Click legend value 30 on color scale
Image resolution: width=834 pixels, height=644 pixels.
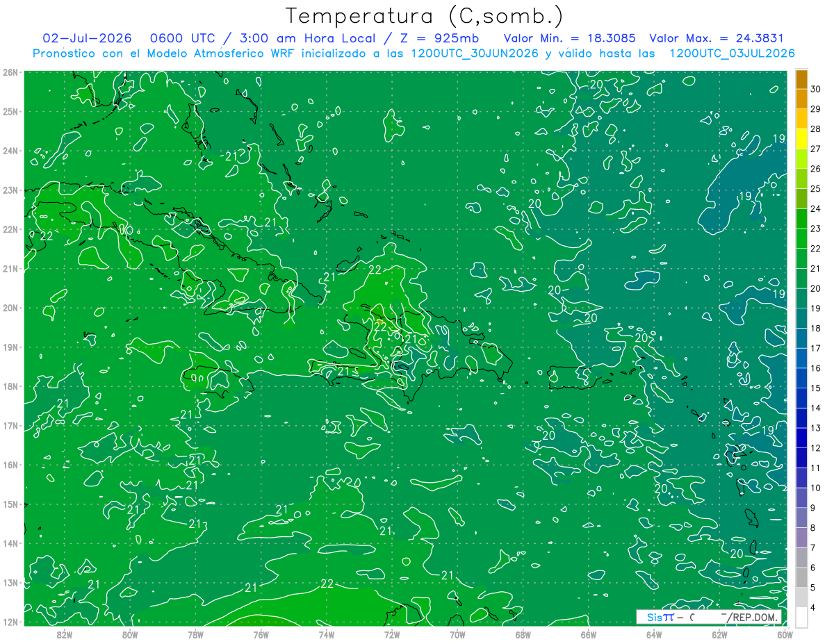coord(816,88)
